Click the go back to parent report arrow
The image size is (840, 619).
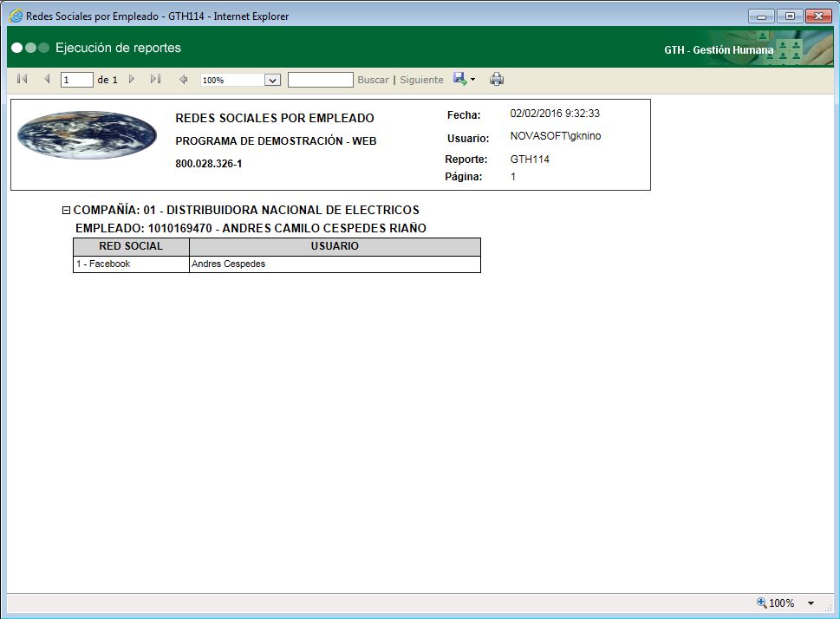183,79
